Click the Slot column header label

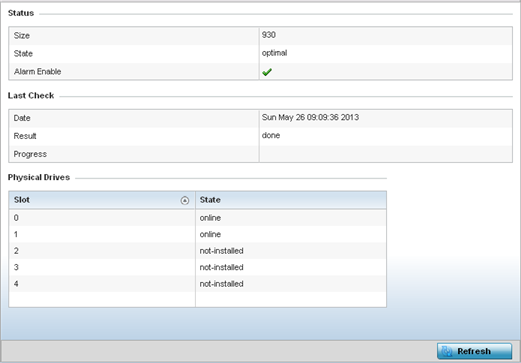[x=22, y=200]
